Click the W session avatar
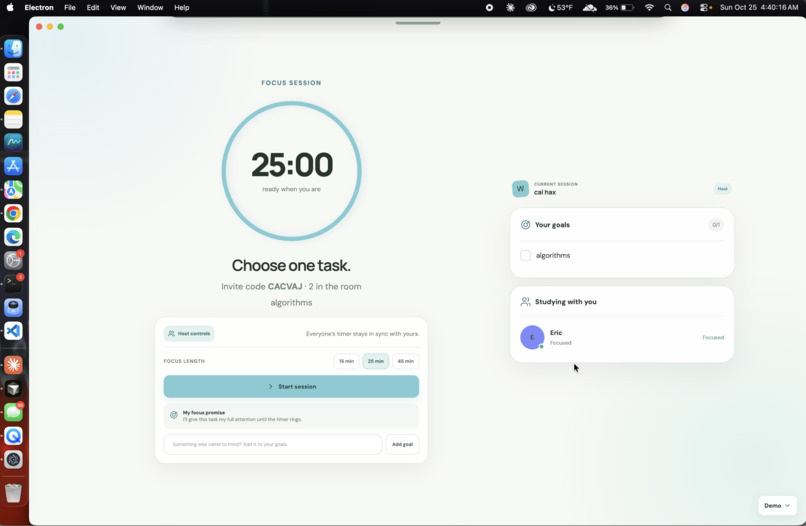 point(520,189)
